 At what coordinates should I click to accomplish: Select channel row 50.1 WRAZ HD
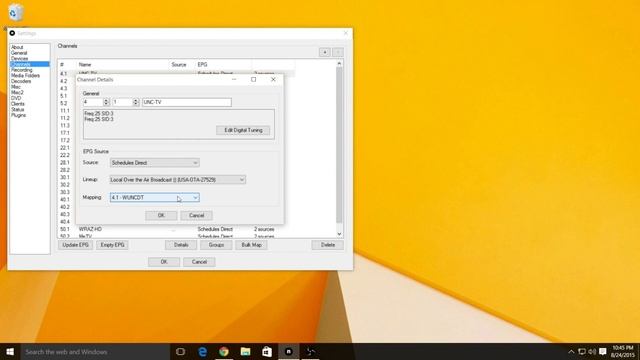pos(176,229)
